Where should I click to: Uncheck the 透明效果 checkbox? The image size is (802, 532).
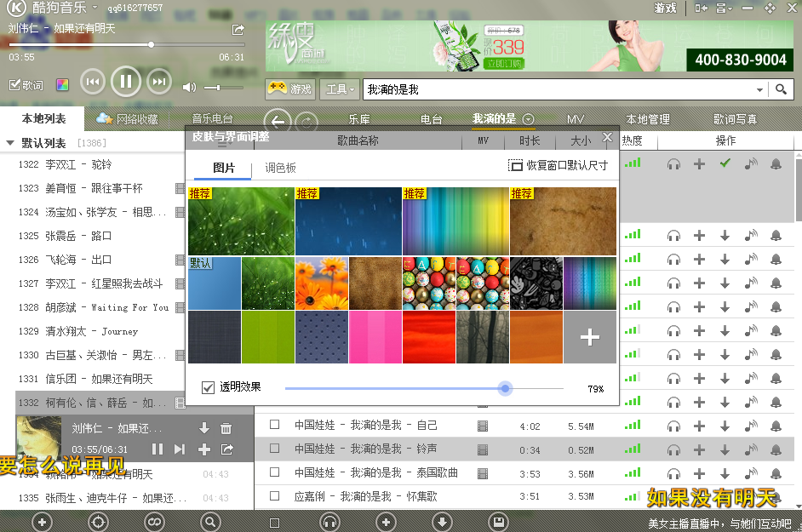click(209, 388)
